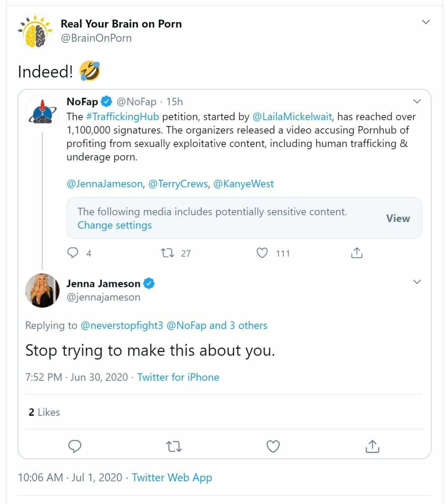Open Jenna Jameson tweet options chevron
Viewport: 447px width, 504px height.
point(417,282)
